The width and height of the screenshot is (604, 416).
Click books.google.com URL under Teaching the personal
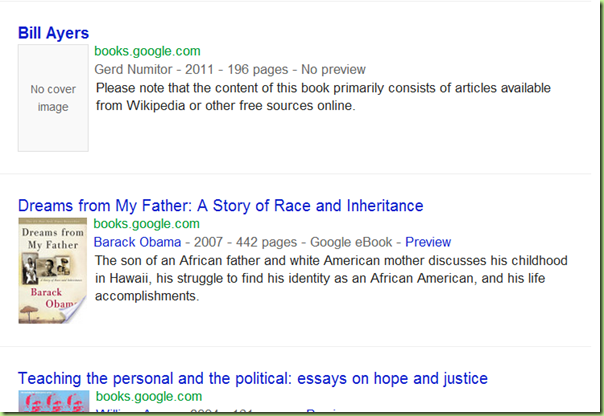click(147, 397)
